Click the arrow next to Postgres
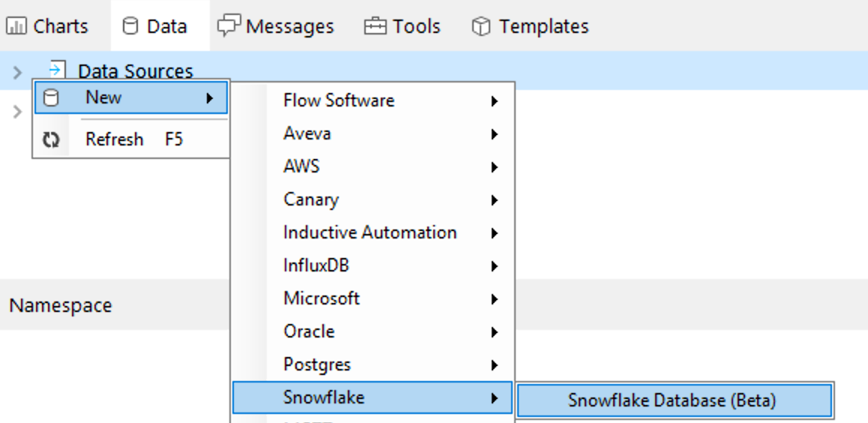 click(494, 365)
